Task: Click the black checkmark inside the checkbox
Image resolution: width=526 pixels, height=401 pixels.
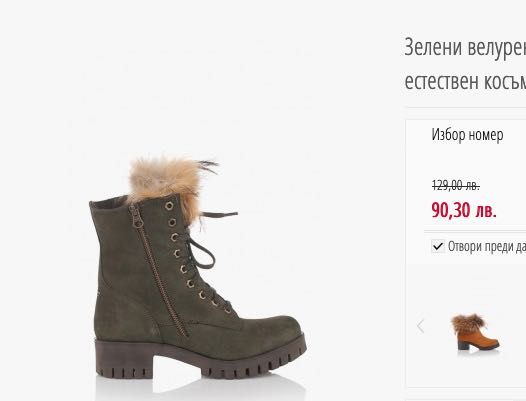Action: click(x=438, y=247)
